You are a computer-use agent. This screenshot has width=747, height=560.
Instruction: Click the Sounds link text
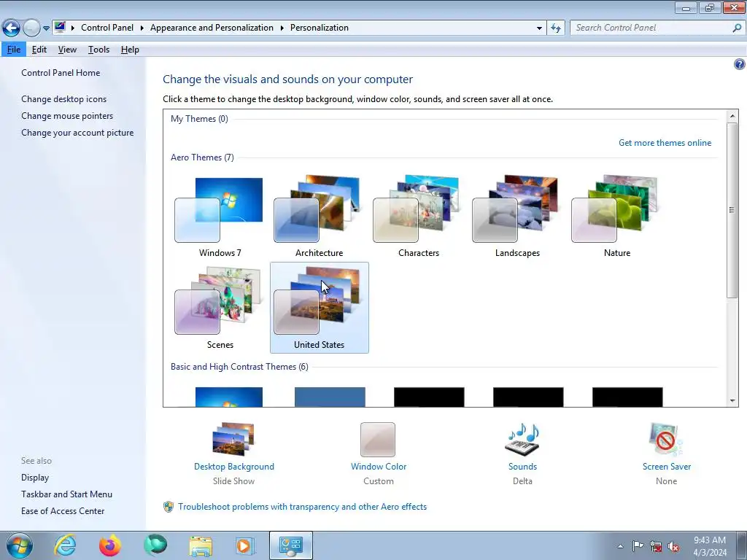(522, 467)
